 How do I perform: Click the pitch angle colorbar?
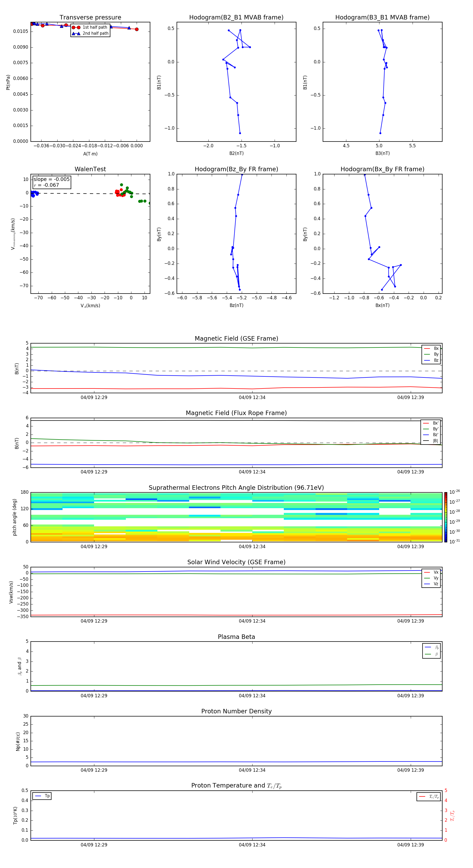click(x=446, y=517)
